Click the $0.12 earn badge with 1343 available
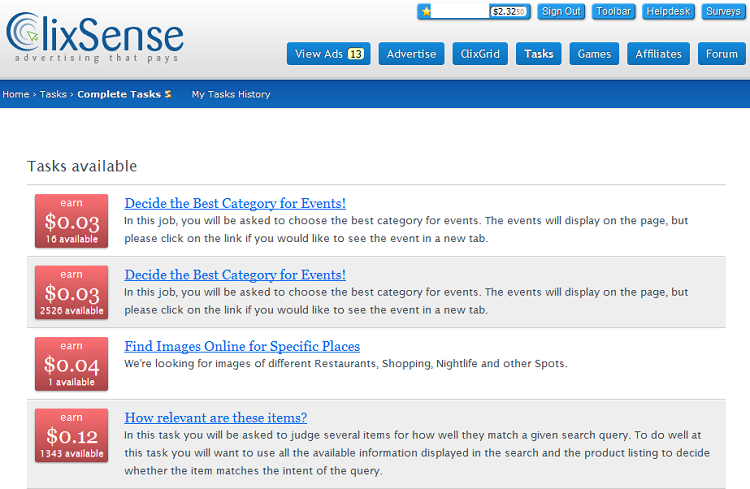 click(71, 435)
